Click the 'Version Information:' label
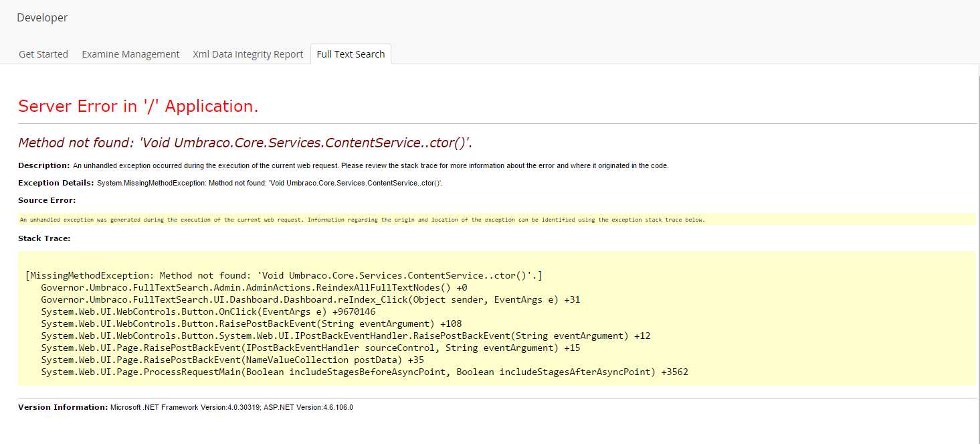 [x=63, y=407]
